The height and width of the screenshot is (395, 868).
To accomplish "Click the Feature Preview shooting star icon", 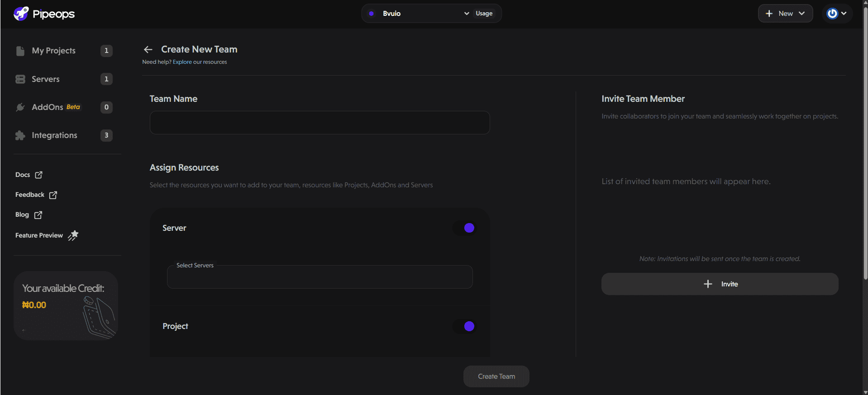I will click(73, 235).
